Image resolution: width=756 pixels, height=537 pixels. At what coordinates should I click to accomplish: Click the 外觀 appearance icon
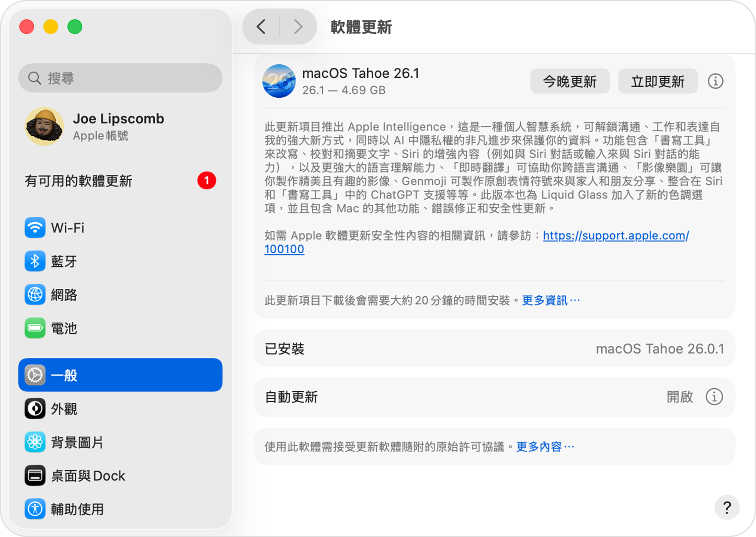(x=35, y=408)
